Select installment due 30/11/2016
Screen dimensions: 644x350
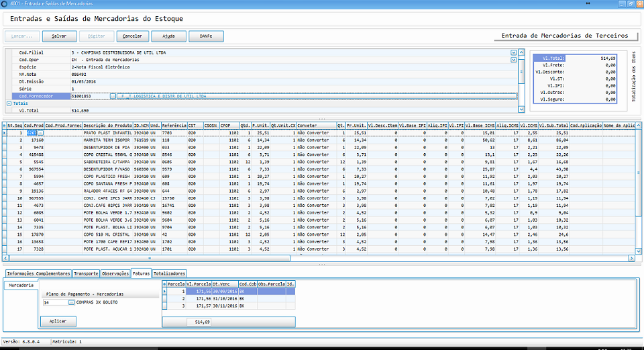point(229,306)
